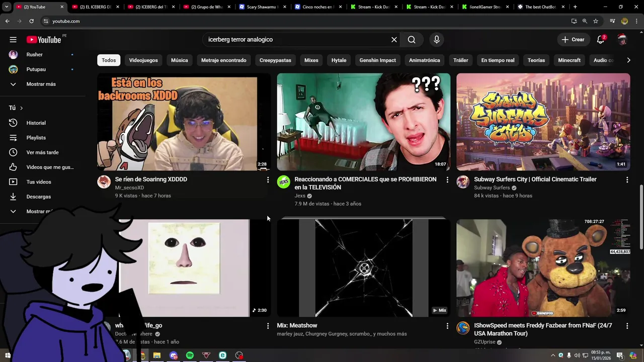Click the GZUprise channel avatar
Image resolution: width=644 pixels, height=362 pixels.
point(463,328)
